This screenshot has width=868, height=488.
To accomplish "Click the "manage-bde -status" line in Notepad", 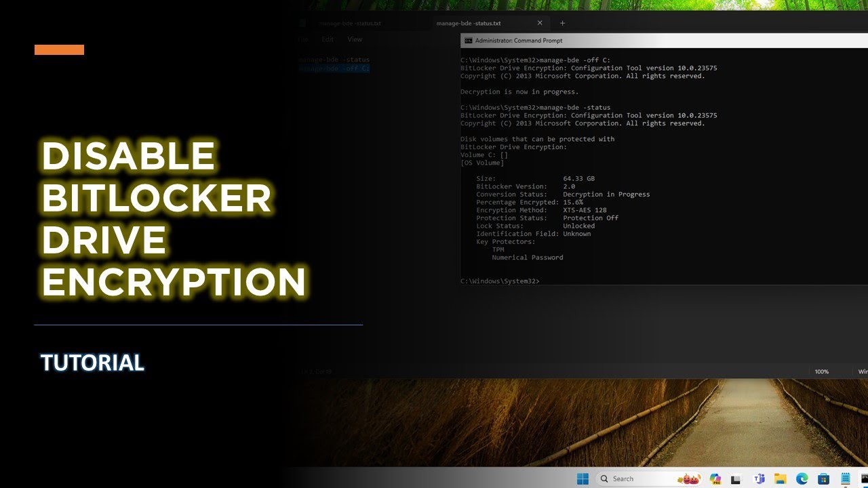I will click(x=334, y=60).
